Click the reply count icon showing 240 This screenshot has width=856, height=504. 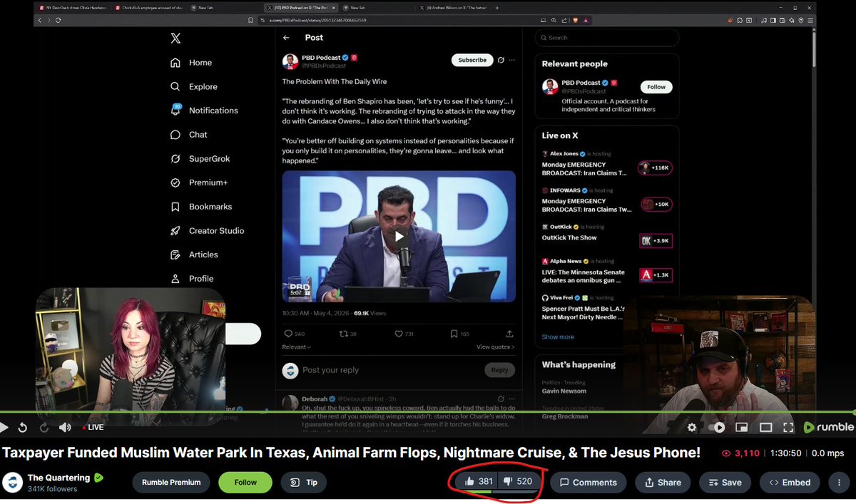(295, 334)
